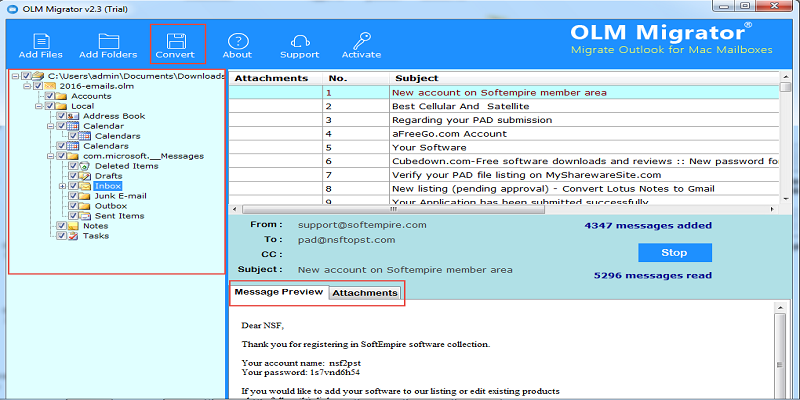Image resolution: width=800 pixels, height=400 pixels.
Task: Collapse the C:\Users root tree node
Action: (15, 76)
